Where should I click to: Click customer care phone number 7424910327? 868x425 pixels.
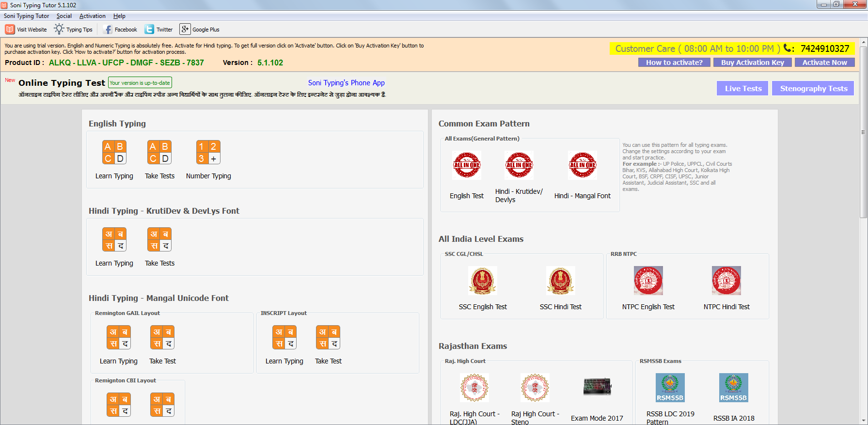pos(825,48)
